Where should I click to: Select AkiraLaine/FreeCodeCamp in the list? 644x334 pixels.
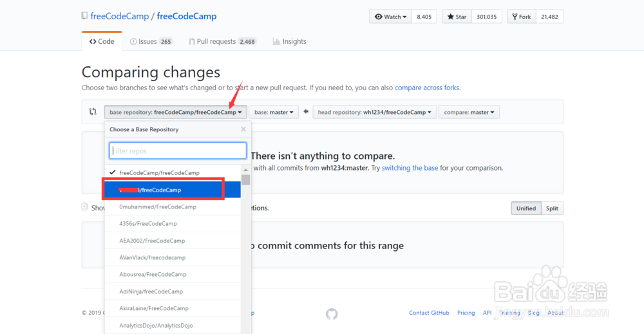(173, 308)
